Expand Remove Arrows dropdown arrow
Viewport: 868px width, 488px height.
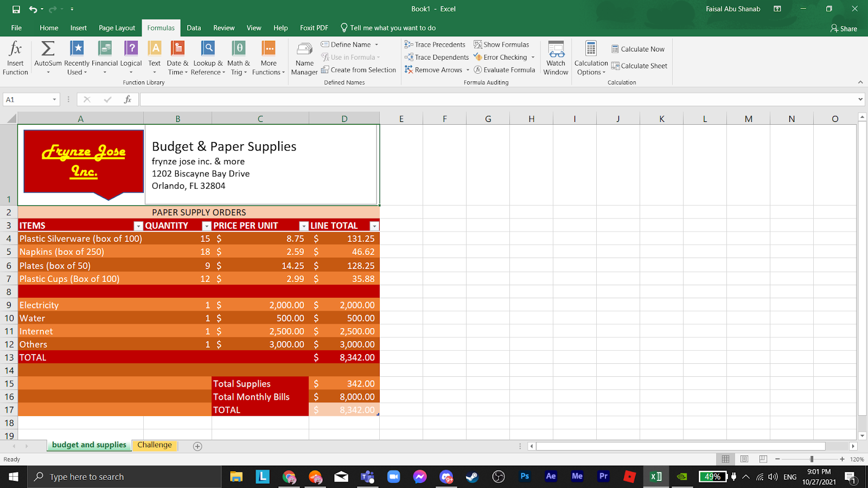tap(468, 69)
